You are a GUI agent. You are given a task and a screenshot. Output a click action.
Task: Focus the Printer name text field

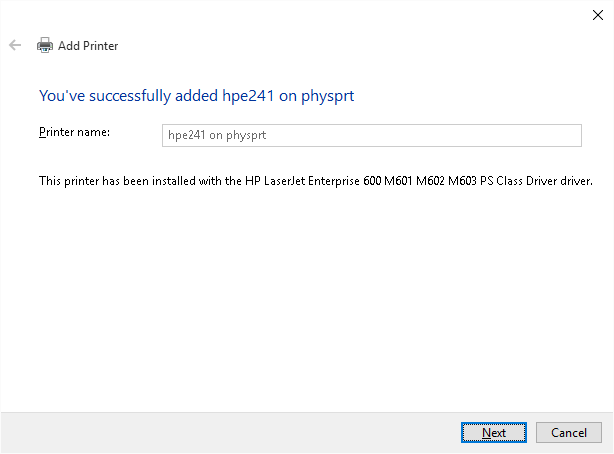371,135
